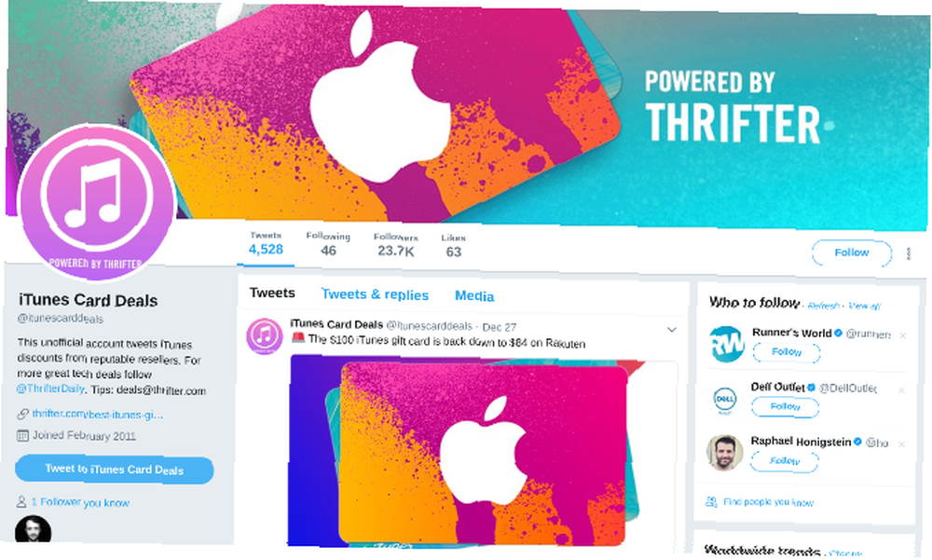932x560 pixels.
Task: Switch to the Media tab
Action: tap(474, 296)
